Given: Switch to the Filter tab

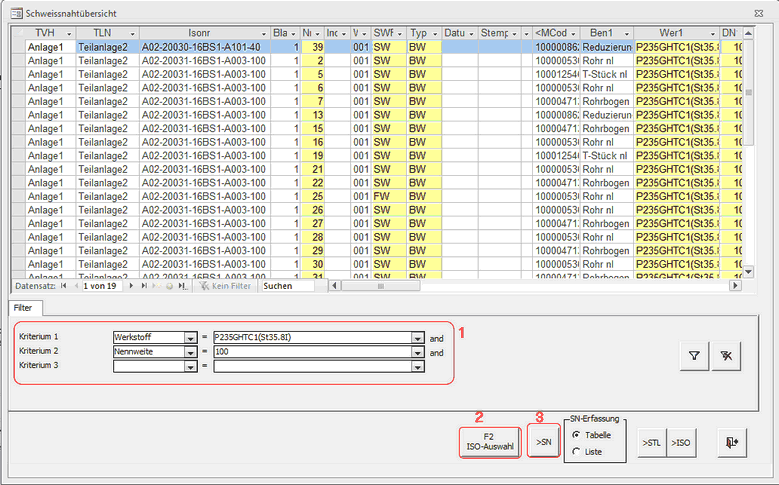Looking at the screenshot, I should (22, 308).
